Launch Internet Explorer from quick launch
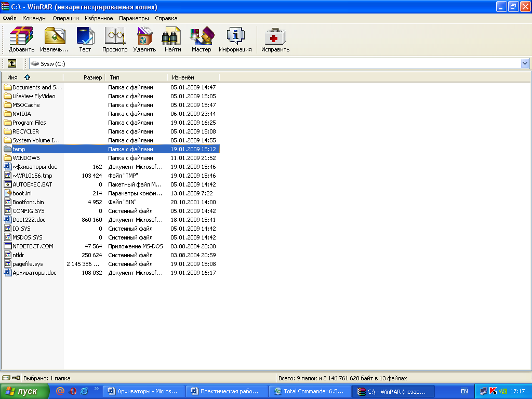The height and width of the screenshot is (399, 532). coord(84,391)
